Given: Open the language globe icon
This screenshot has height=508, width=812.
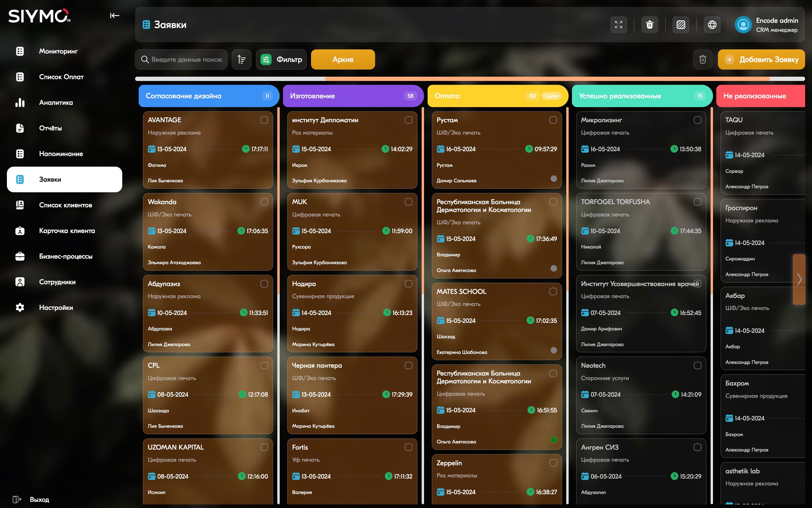Looking at the screenshot, I should (x=712, y=24).
